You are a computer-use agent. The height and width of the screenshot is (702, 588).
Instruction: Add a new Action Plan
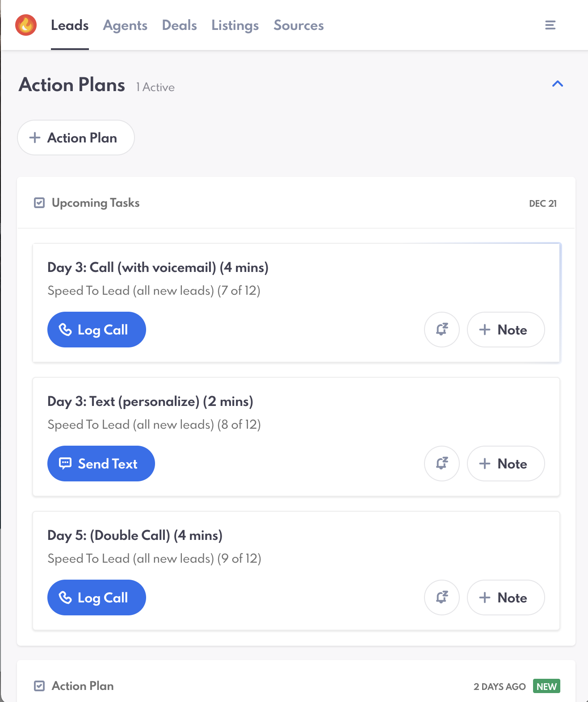[76, 138]
